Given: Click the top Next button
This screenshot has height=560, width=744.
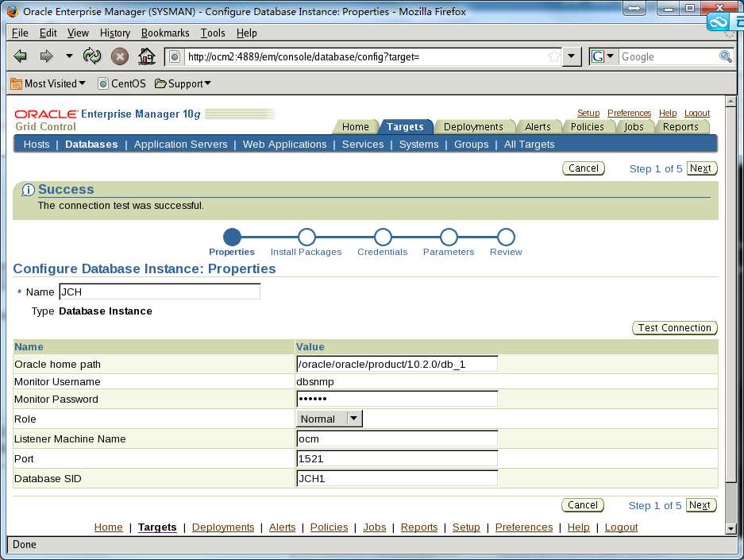Looking at the screenshot, I should point(701,168).
